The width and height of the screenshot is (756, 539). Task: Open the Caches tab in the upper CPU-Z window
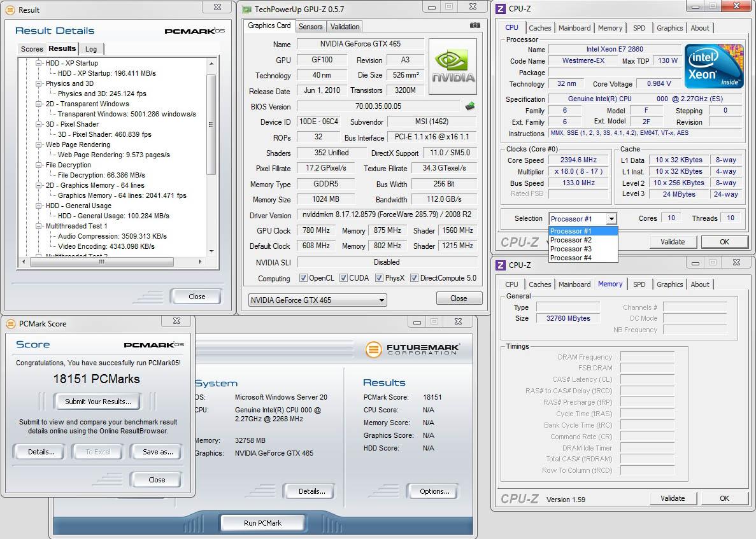540,28
